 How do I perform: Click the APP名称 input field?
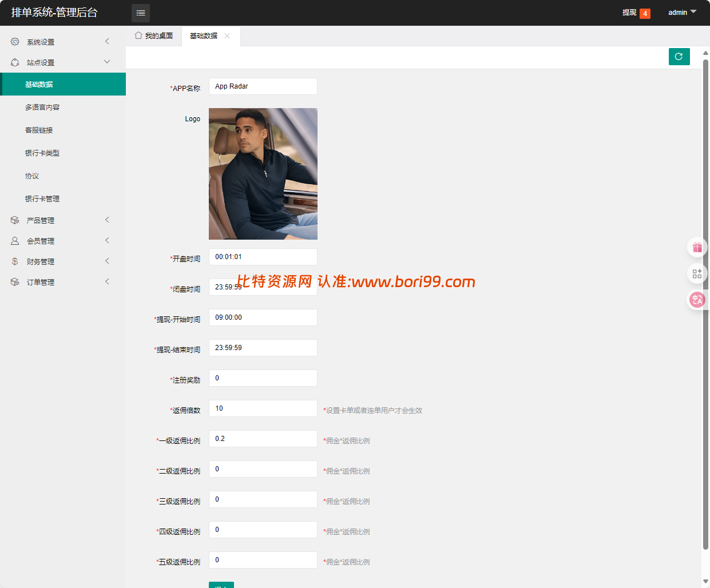pyautogui.click(x=263, y=86)
